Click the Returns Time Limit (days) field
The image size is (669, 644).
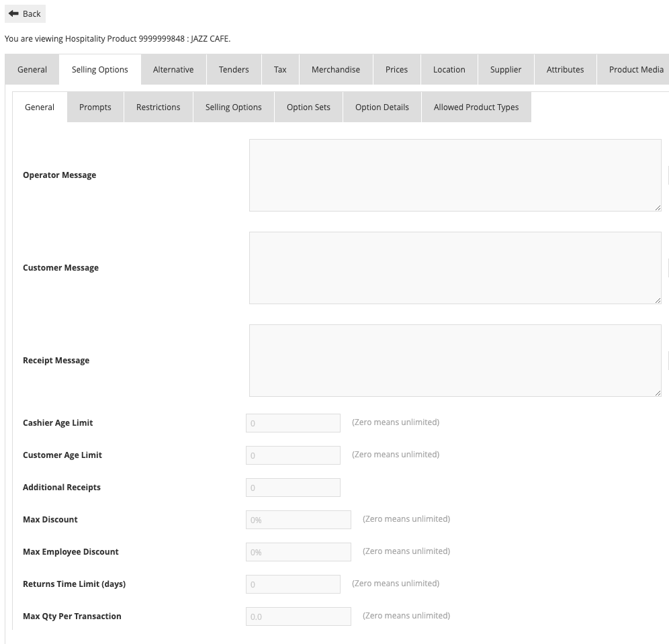(x=293, y=584)
